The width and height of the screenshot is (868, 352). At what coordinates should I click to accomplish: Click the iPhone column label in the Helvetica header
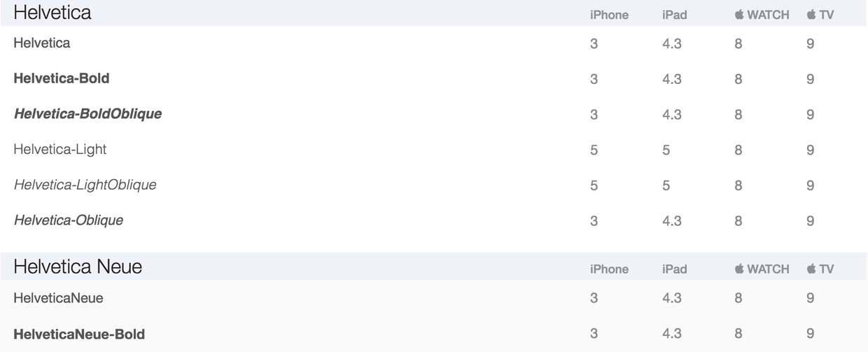coord(609,15)
